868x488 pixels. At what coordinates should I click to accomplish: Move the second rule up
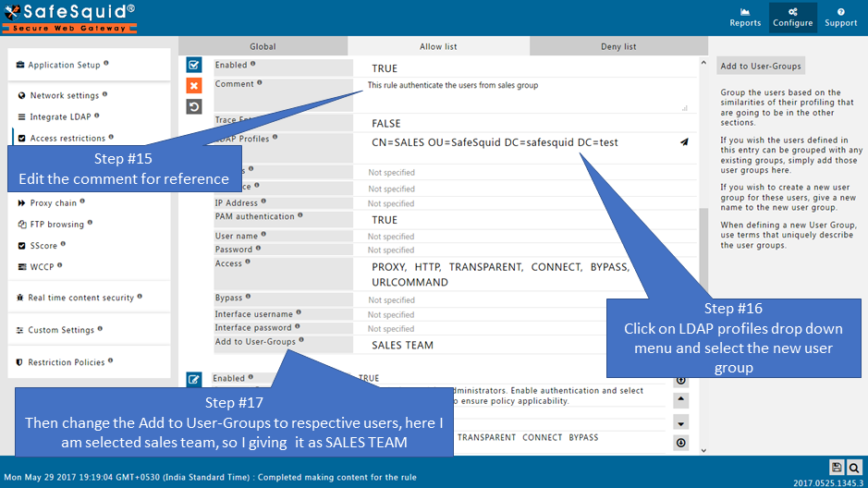[x=681, y=399]
